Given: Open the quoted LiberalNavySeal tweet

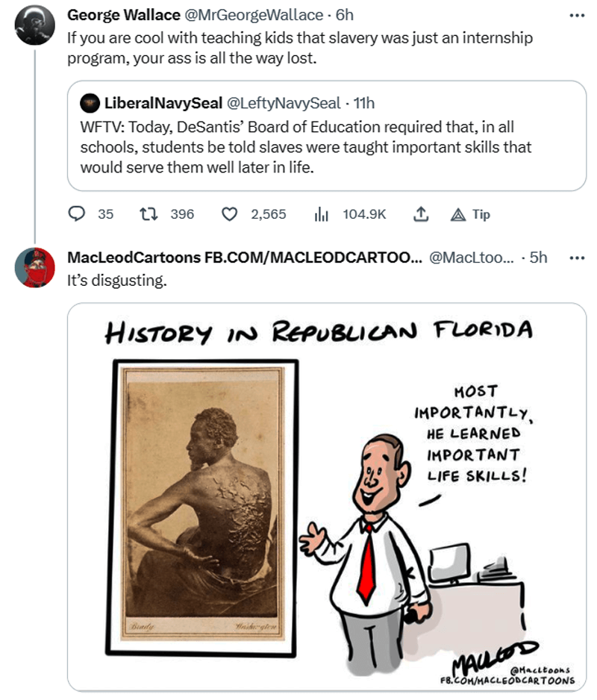Looking at the screenshot, I should (326, 136).
